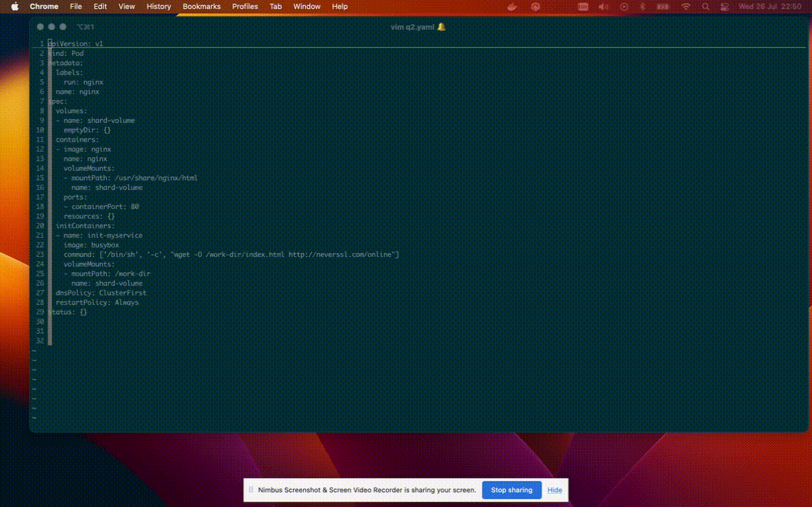812x507 pixels.
Task: Click the 'containerPort: 80' line
Action: [x=101, y=206]
